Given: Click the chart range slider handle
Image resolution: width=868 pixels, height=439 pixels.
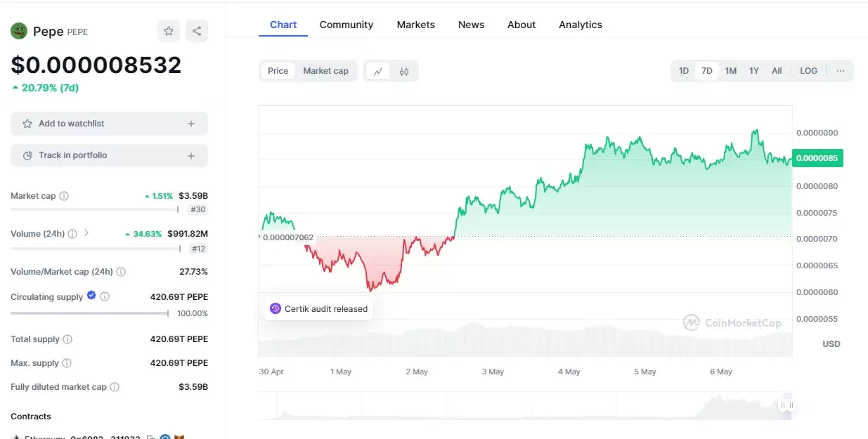Looking at the screenshot, I should tap(786, 405).
